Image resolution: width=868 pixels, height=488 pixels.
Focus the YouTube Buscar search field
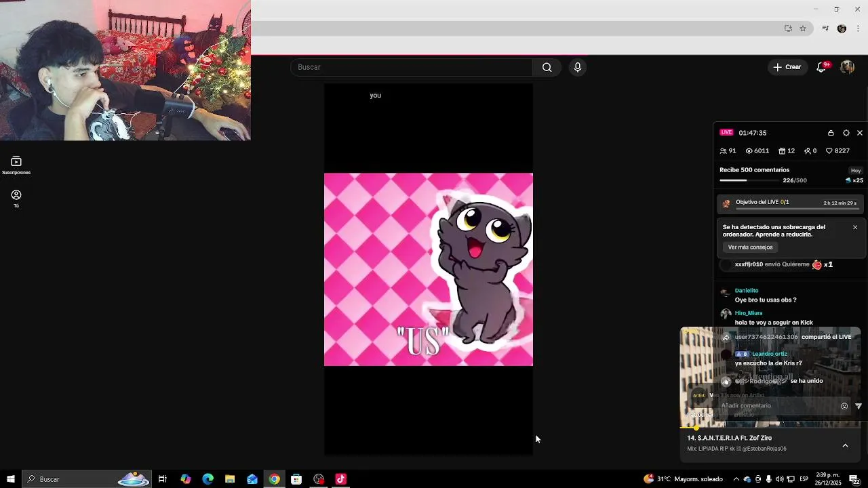[x=412, y=67]
